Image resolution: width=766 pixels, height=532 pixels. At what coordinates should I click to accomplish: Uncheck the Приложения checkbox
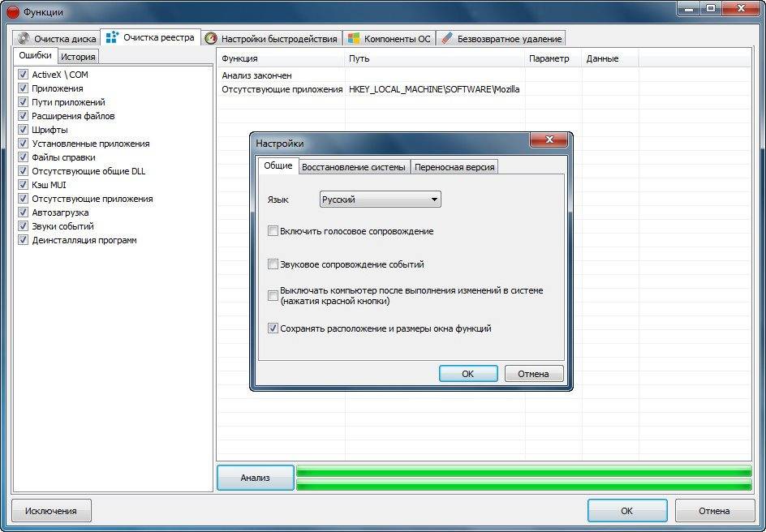pyautogui.click(x=23, y=88)
